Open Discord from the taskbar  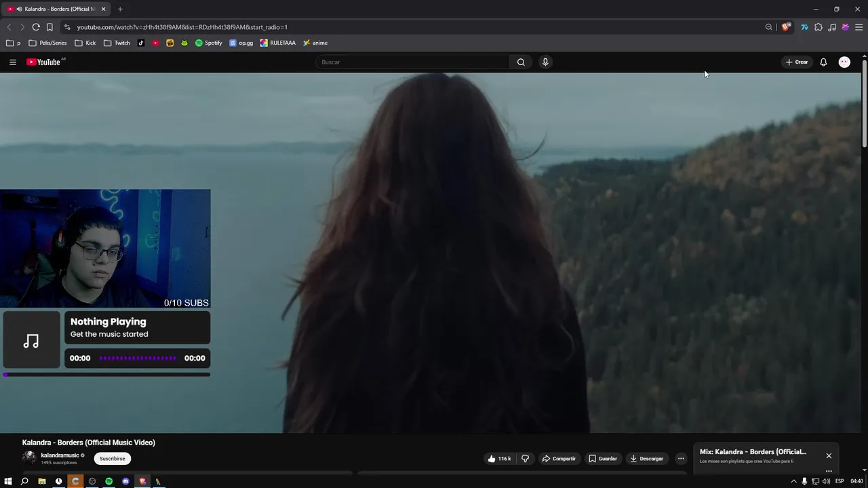point(125,481)
